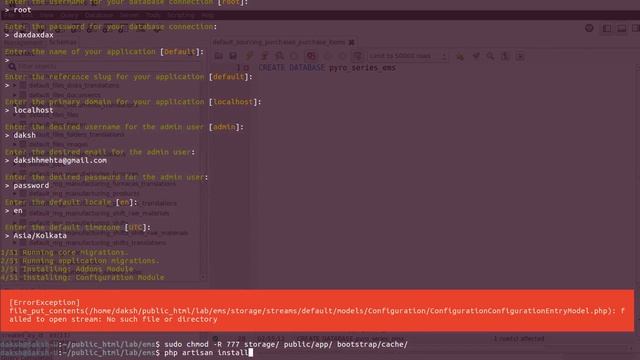This screenshot has width=640, height=360.
Task: Close the default_sourcing_purchase query tab
Action: 351,42
